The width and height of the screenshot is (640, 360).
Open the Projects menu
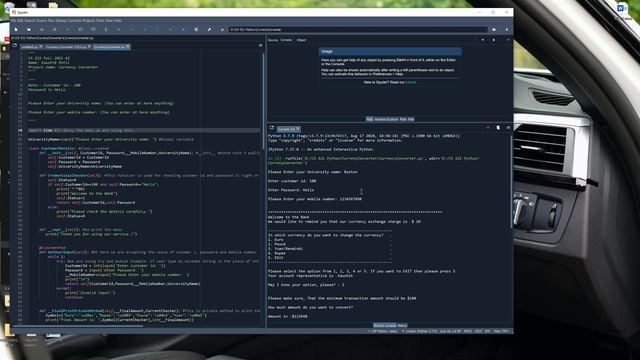[x=89, y=20]
